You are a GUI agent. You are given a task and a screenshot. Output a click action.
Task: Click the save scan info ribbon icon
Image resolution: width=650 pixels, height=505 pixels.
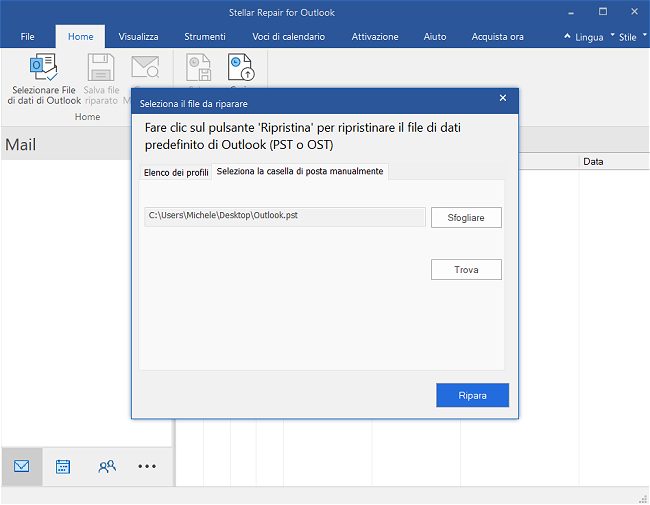199,67
